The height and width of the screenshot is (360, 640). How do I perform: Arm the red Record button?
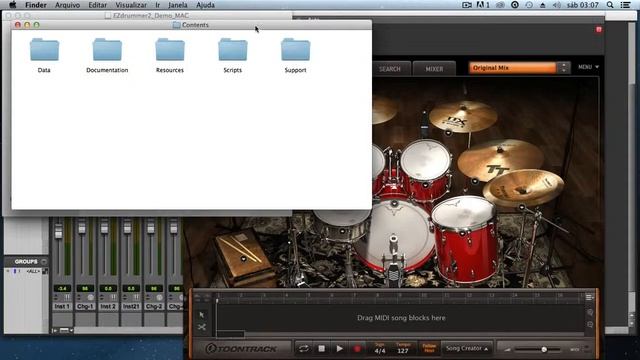click(357, 349)
